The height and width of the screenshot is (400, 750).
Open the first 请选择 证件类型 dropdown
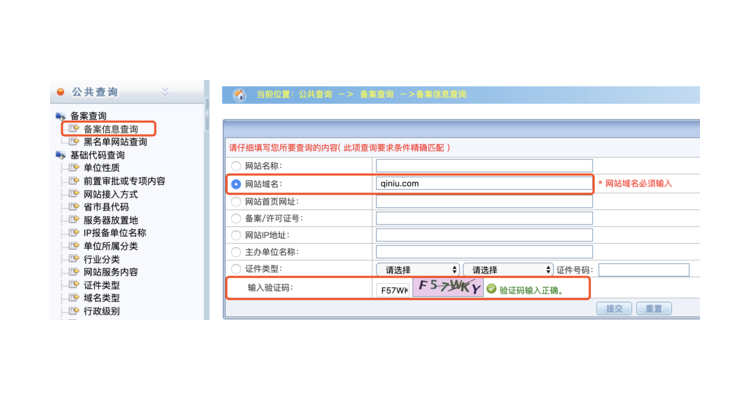(418, 270)
